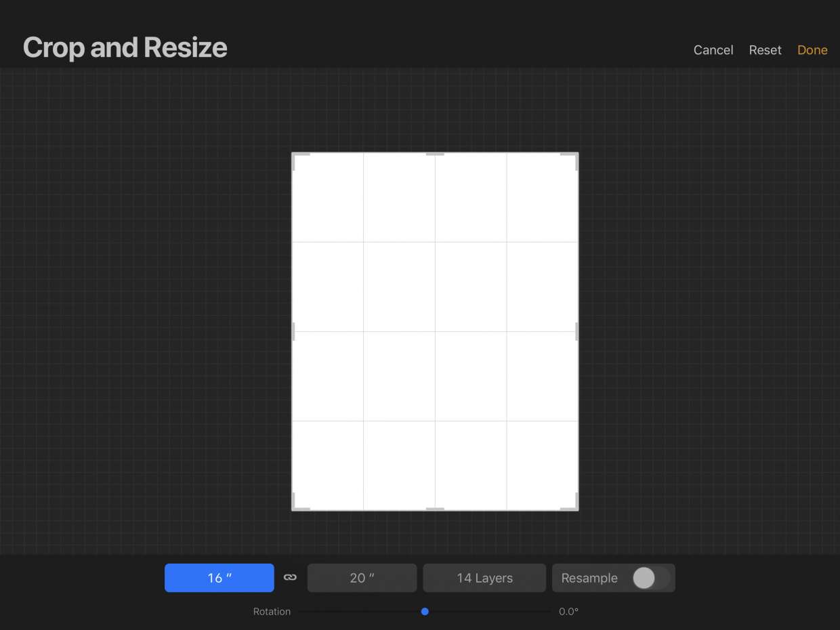Open the 14 Layers setting

pos(484,577)
